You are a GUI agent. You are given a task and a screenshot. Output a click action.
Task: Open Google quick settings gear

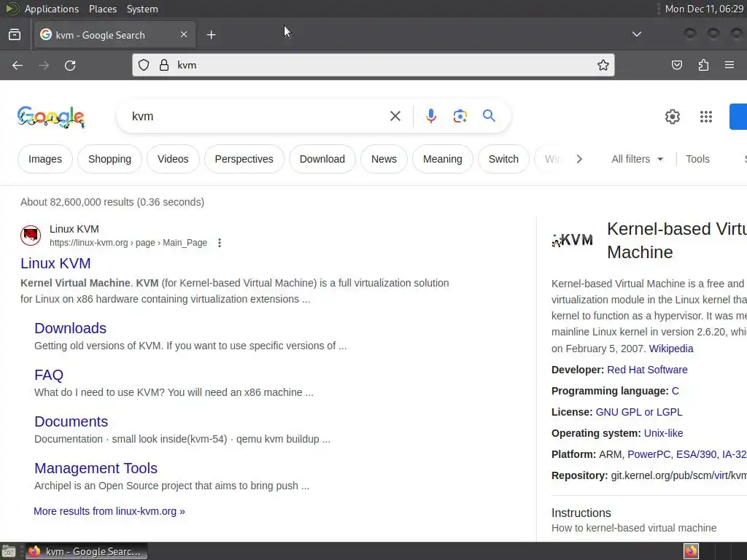pyautogui.click(x=672, y=117)
